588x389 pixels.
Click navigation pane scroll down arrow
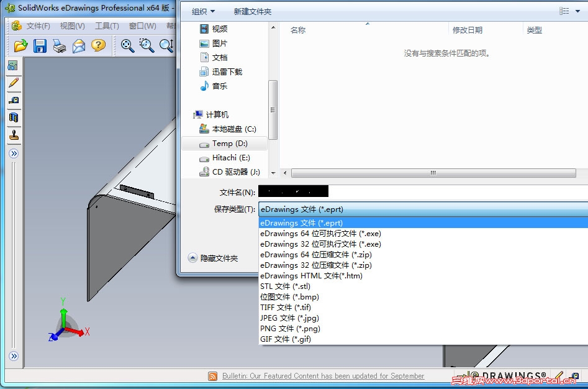click(x=273, y=173)
